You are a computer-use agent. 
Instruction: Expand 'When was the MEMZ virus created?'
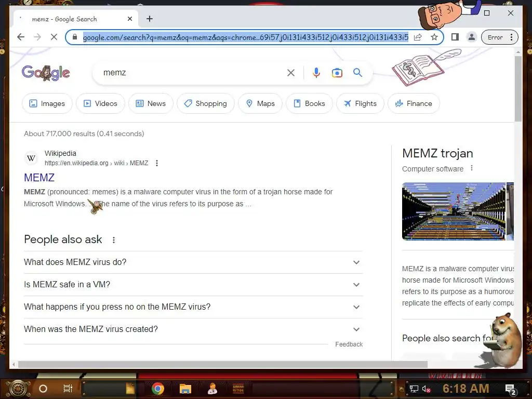click(x=193, y=329)
